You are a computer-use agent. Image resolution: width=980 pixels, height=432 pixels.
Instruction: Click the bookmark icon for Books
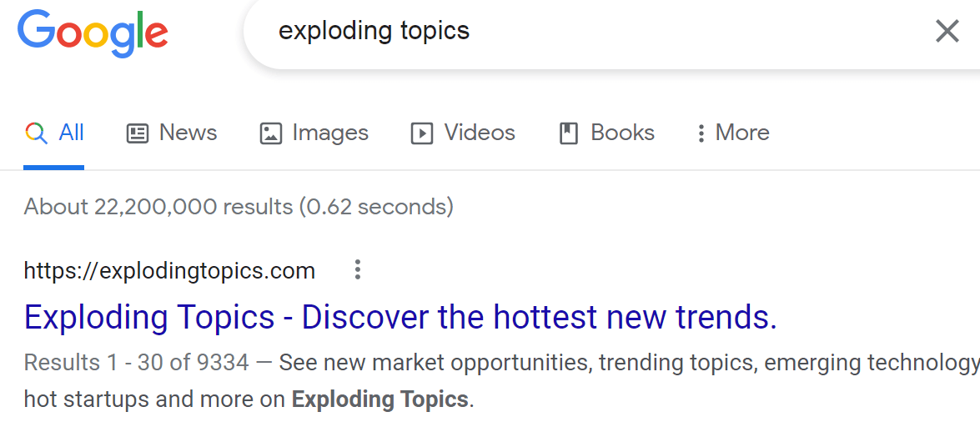[x=568, y=133]
